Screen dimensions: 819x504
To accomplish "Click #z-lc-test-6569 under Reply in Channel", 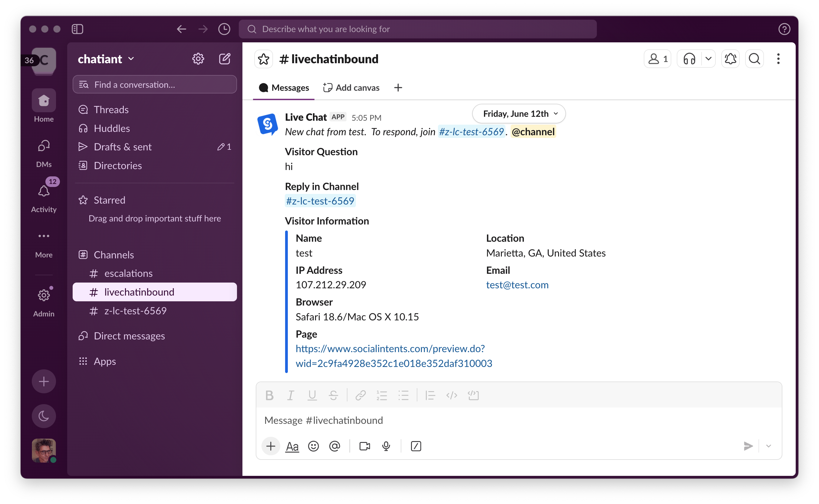I will pos(320,201).
